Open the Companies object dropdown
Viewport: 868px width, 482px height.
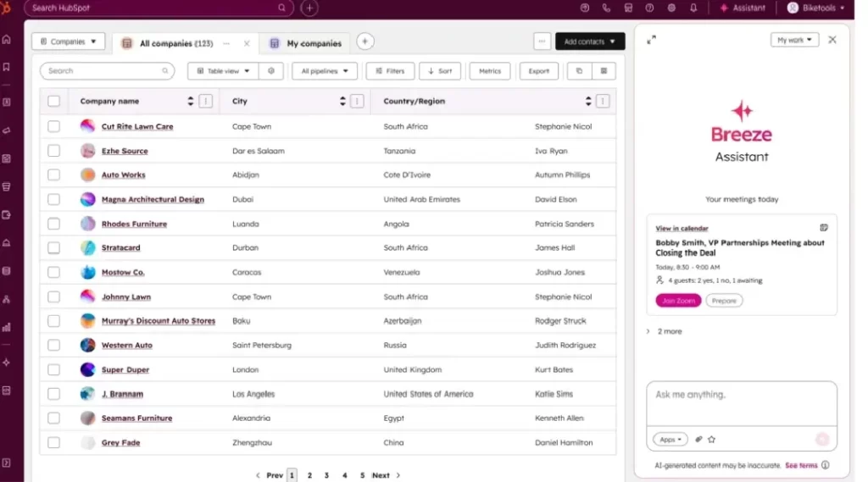click(x=68, y=42)
